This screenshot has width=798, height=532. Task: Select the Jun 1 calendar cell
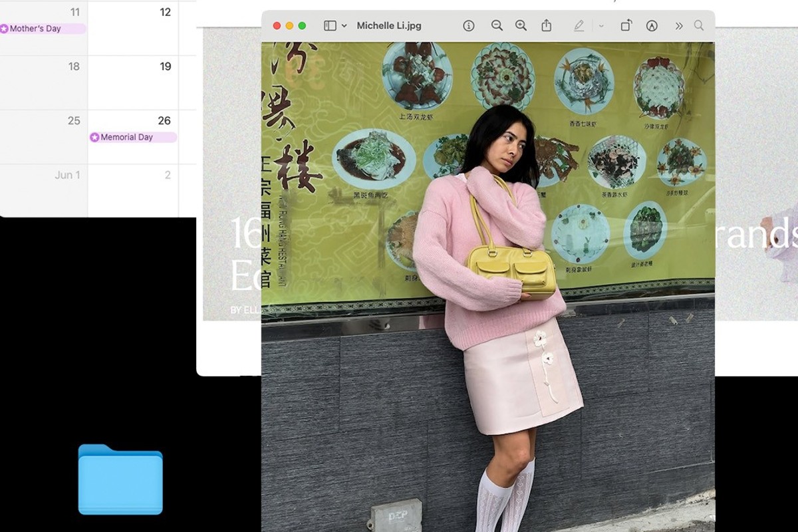pyautogui.click(x=66, y=175)
